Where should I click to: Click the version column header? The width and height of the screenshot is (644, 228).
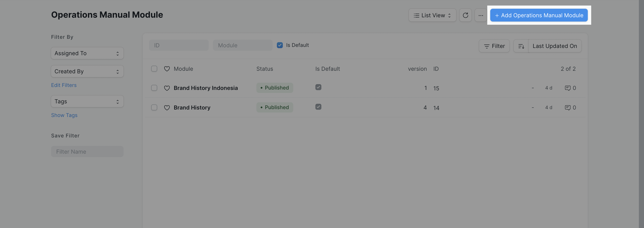pyautogui.click(x=417, y=69)
